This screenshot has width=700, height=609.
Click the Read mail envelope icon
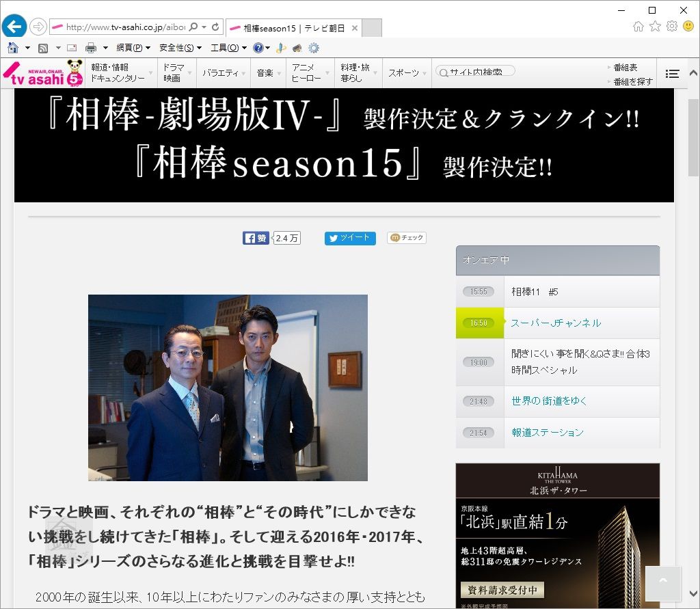72,48
